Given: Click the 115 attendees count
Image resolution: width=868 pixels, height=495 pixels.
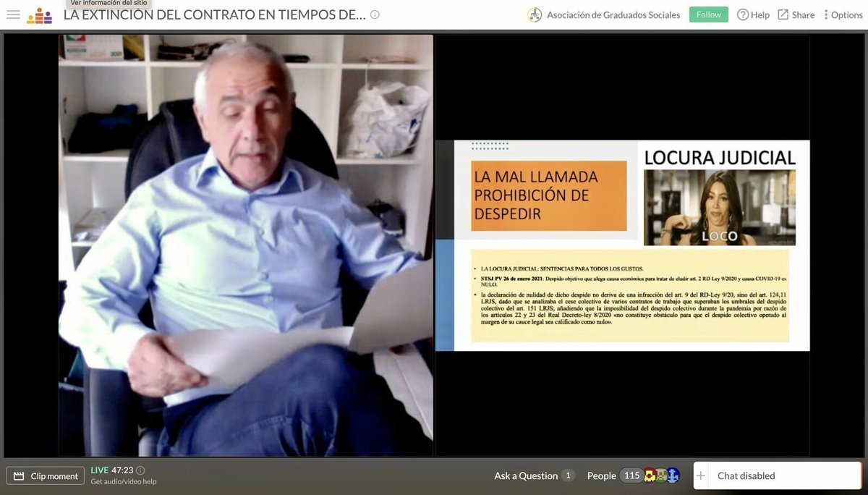Looking at the screenshot, I should [632, 475].
